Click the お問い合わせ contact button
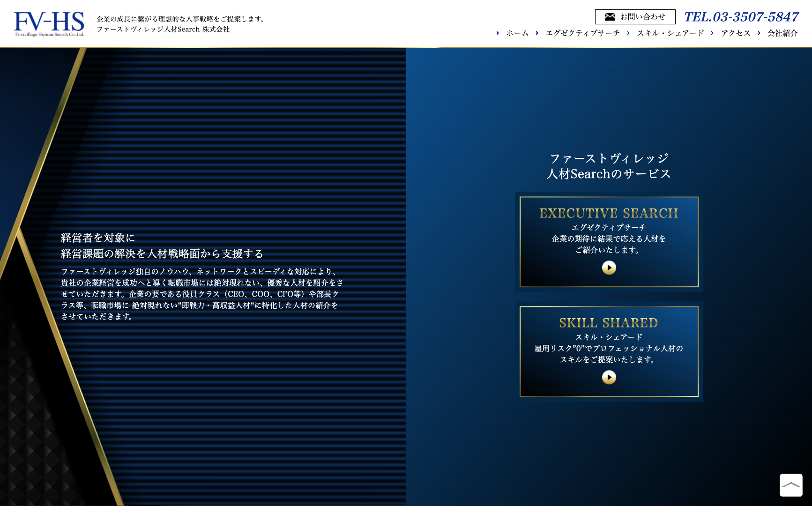Image resolution: width=812 pixels, height=506 pixels. point(635,16)
